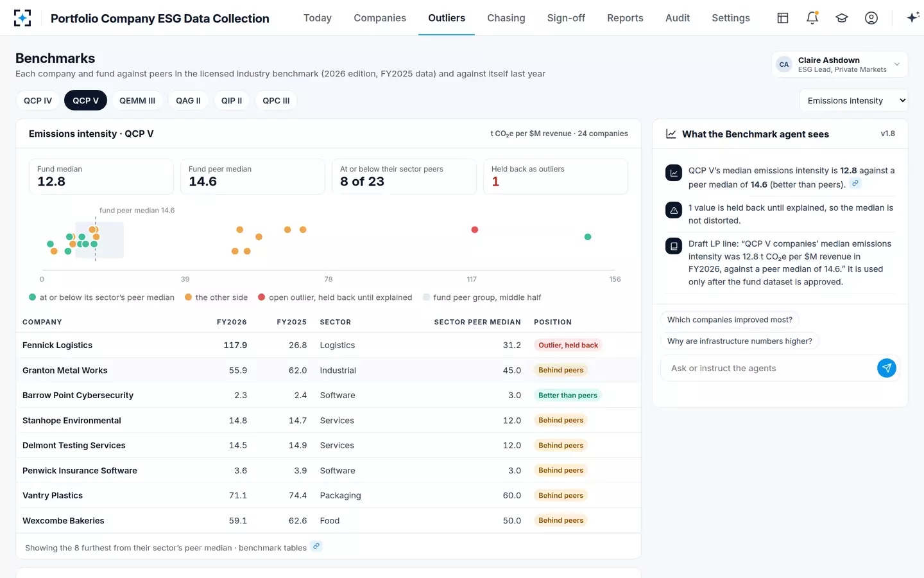
Task: Click the 'Held back as outliers' card
Action: pyautogui.click(x=555, y=177)
